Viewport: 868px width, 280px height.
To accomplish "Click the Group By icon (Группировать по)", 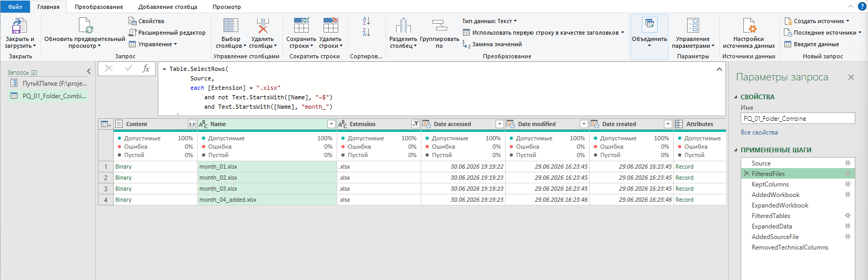I will (x=439, y=26).
